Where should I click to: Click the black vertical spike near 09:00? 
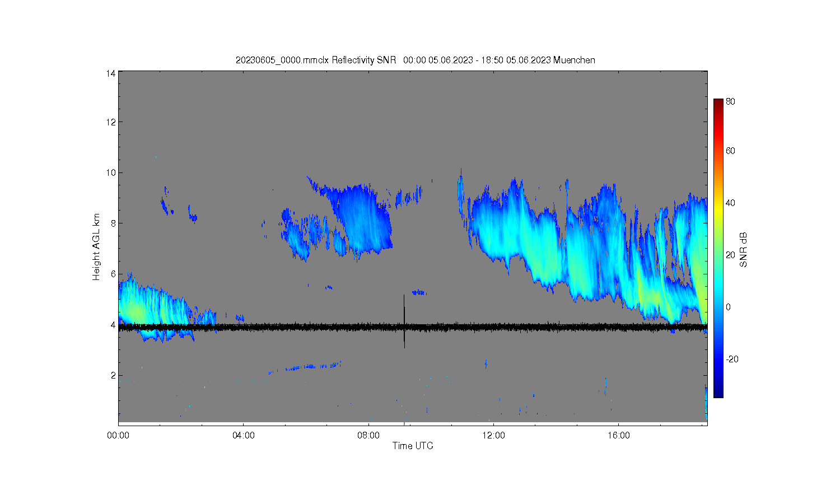click(x=404, y=321)
